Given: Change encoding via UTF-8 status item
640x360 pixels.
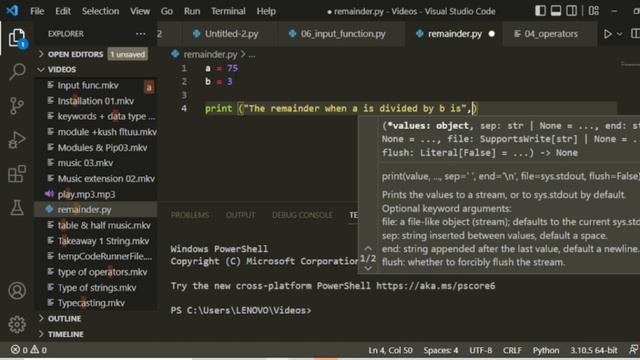Looking at the screenshot, I should click(x=481, y=350).
